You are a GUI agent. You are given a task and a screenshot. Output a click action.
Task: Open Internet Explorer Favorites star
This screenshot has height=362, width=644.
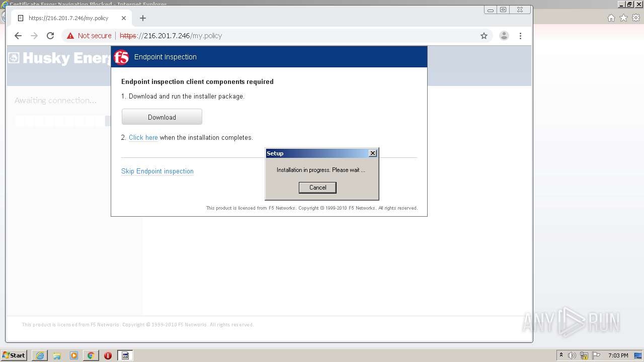pos(623,18)
